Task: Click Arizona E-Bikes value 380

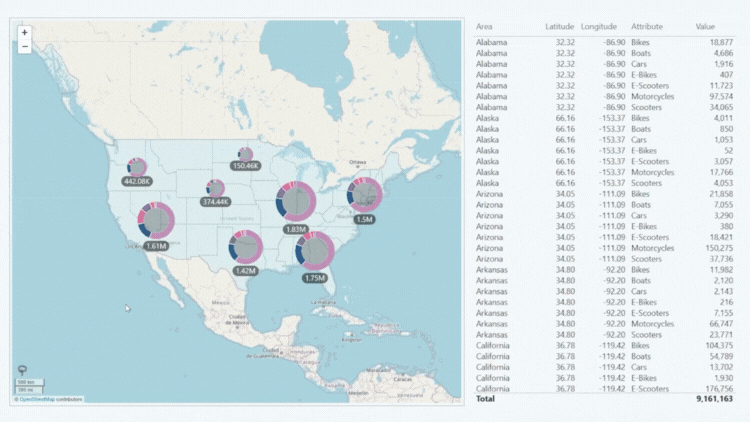Action: coord(726,226)
